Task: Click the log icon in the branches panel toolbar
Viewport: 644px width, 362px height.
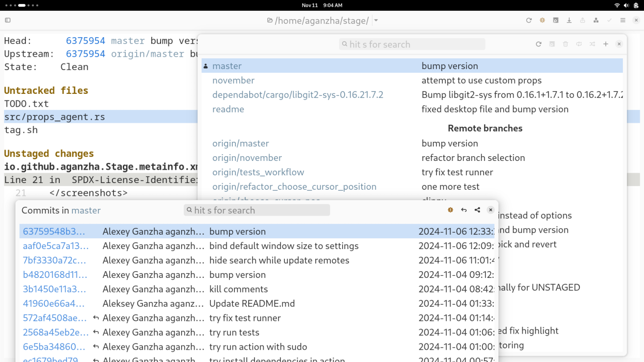Action: [x=552, y=44]
